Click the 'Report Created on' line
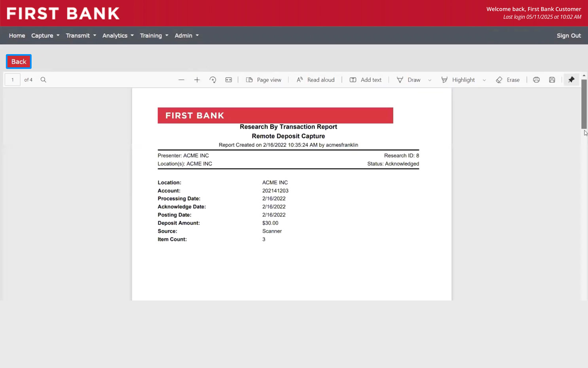This screenshot has height=368, width=588. point(288,145)
